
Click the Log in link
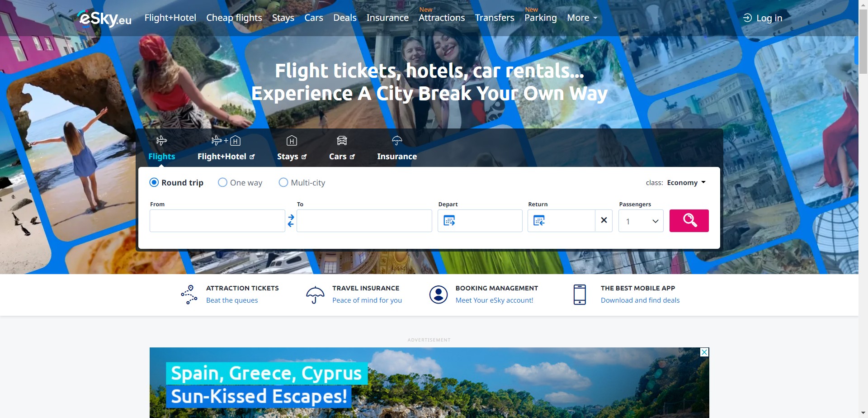(x=763, y=18)
